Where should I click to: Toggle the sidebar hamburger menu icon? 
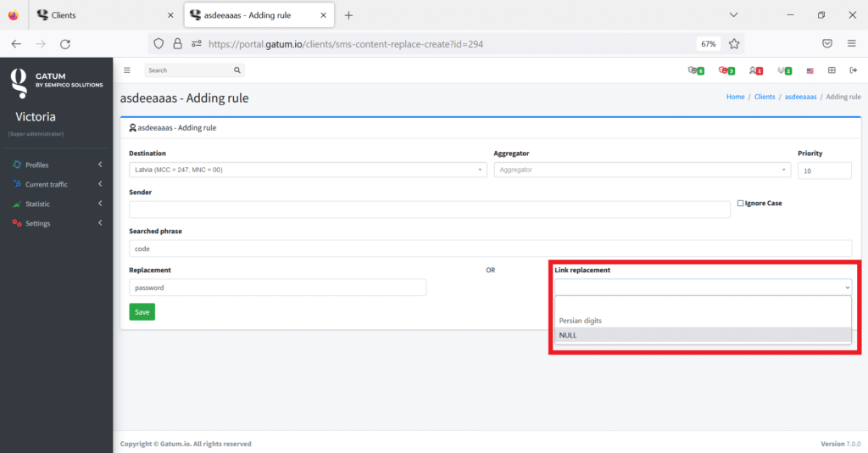tap(127, 70)
